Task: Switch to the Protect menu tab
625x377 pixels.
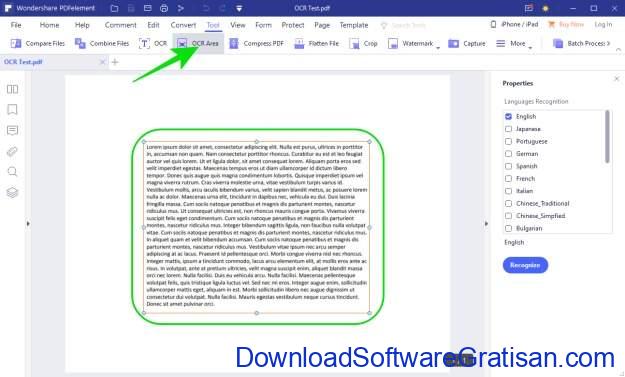Action: click(x=293, y=25)
